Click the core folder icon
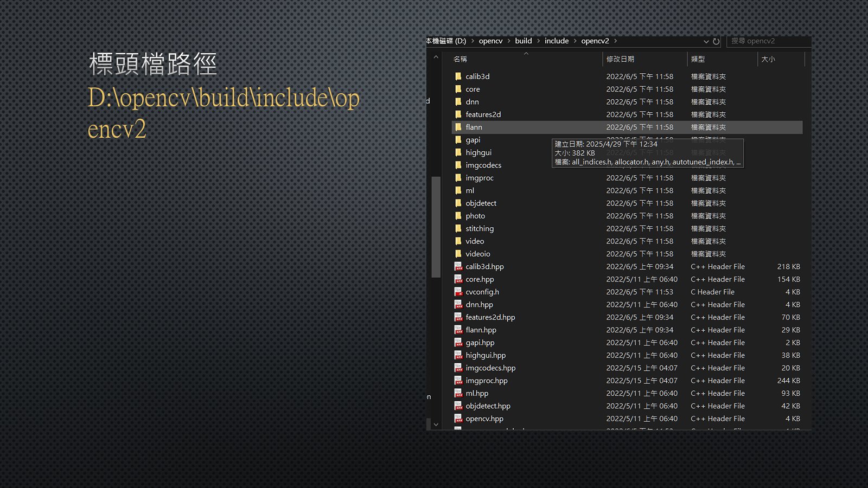This screenshot has width=868, height=488. coord(458,89)
